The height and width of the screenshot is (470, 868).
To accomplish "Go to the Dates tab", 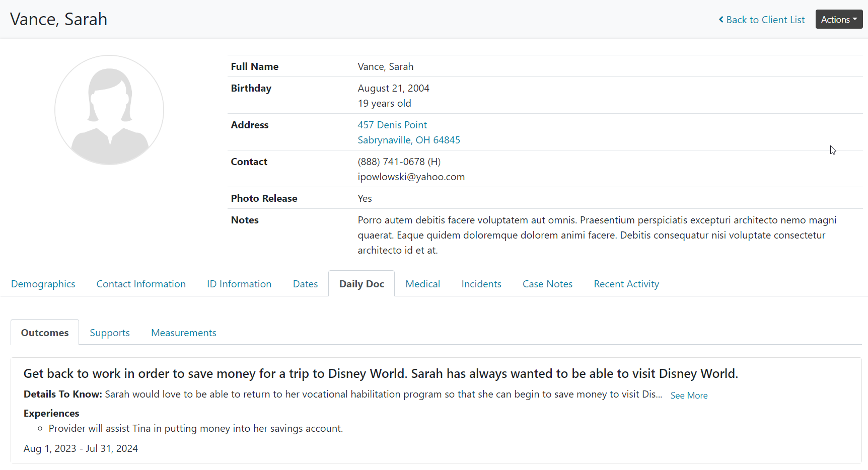I will pyautogui.click(x=305, y=284).
